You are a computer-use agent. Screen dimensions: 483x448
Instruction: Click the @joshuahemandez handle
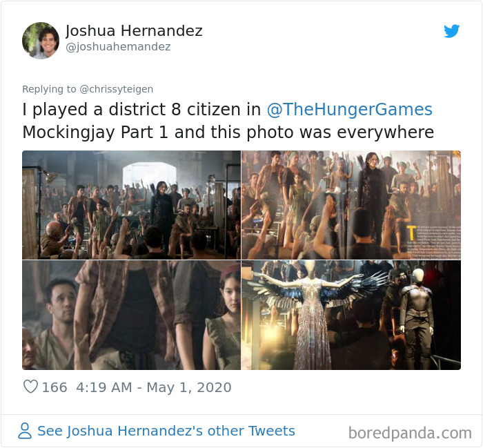(118, 47)
